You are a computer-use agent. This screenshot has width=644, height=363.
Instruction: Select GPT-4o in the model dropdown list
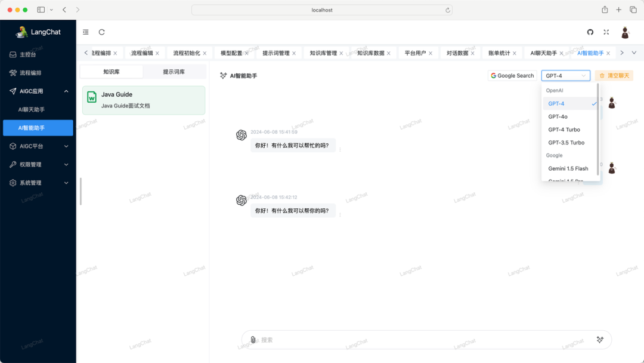(x=558, y=116)
